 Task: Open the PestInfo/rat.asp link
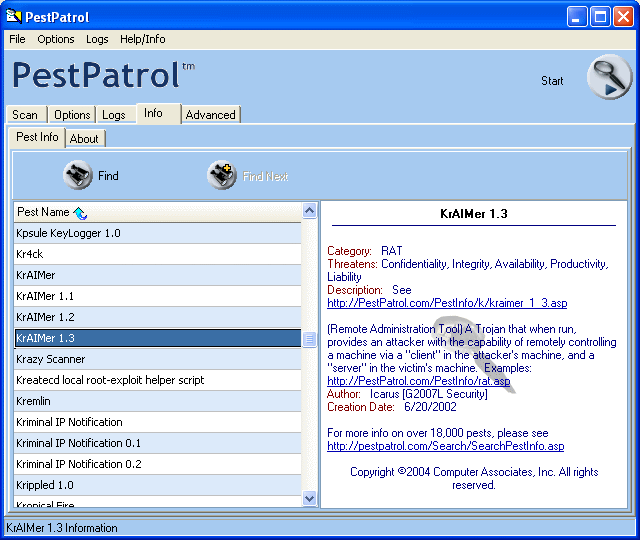click(418, 381)
